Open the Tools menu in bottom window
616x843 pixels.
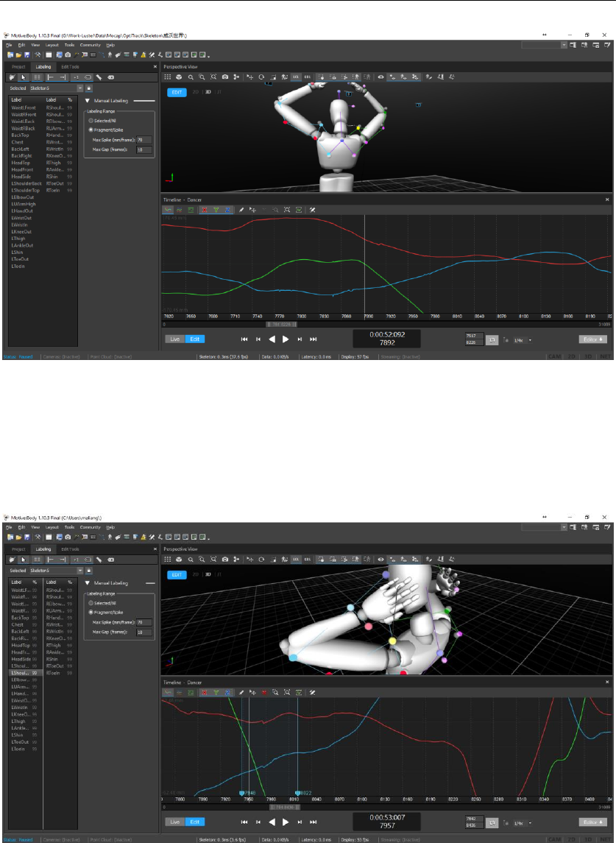pyautogui.click(x=69, y=527)
